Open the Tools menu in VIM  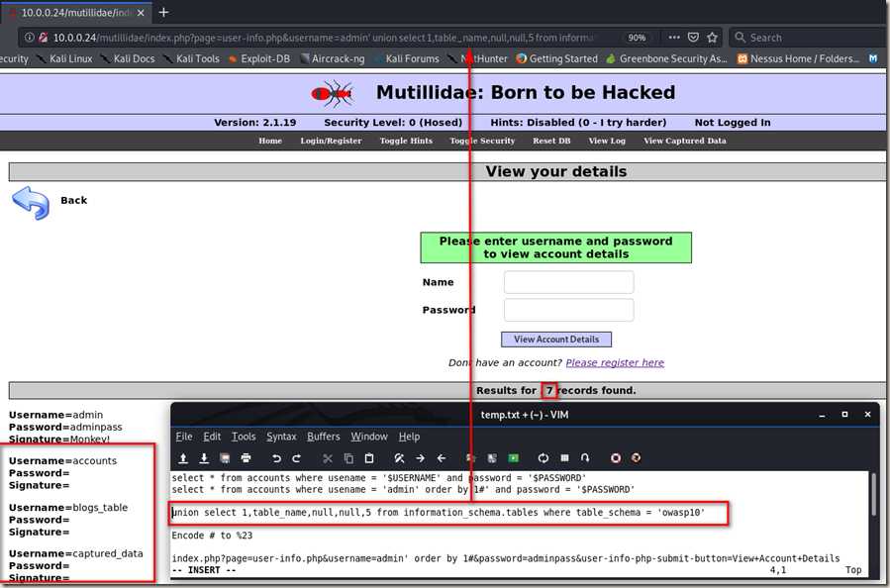[244, 437]
